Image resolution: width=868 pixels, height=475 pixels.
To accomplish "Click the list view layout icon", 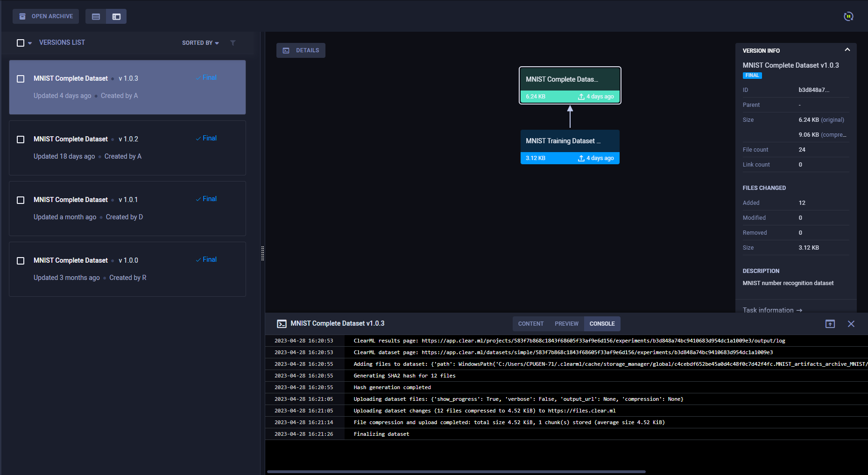I will [96, 16].
